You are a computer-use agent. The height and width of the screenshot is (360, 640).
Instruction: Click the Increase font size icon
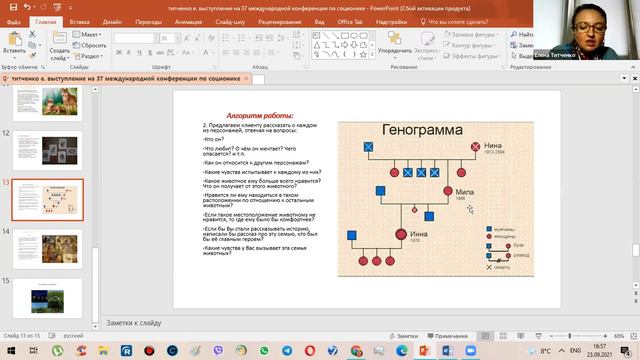(187, 38)
